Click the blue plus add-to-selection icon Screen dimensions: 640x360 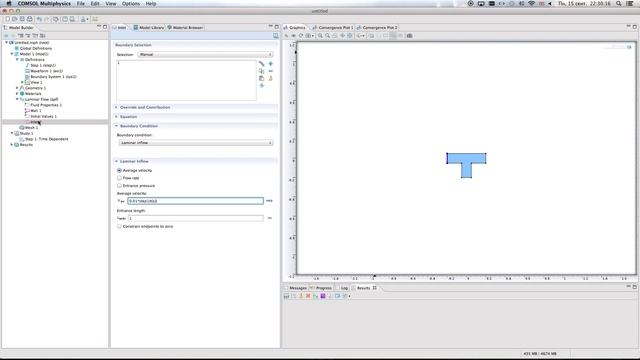(x=271, y=64)
